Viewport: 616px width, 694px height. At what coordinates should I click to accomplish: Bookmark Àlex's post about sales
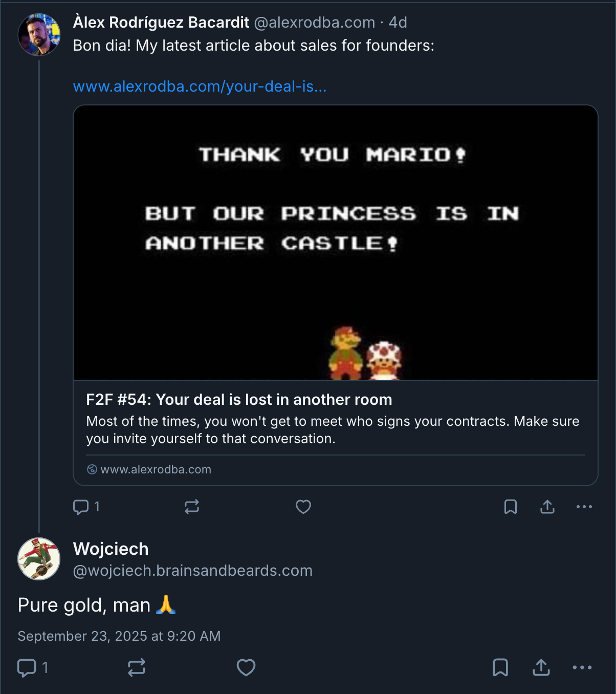click(511, 507)
